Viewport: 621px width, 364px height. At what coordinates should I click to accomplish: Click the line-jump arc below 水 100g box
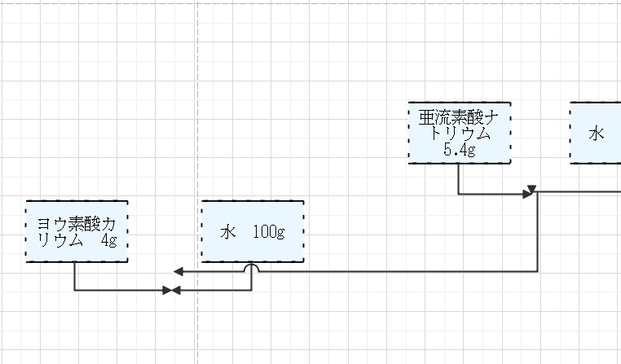pos(252,267)
